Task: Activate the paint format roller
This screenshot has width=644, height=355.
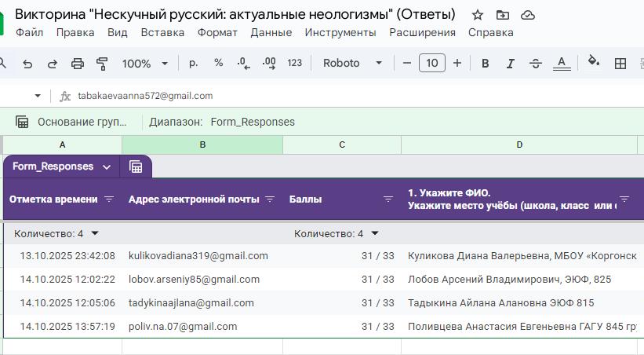Action: 102,64
